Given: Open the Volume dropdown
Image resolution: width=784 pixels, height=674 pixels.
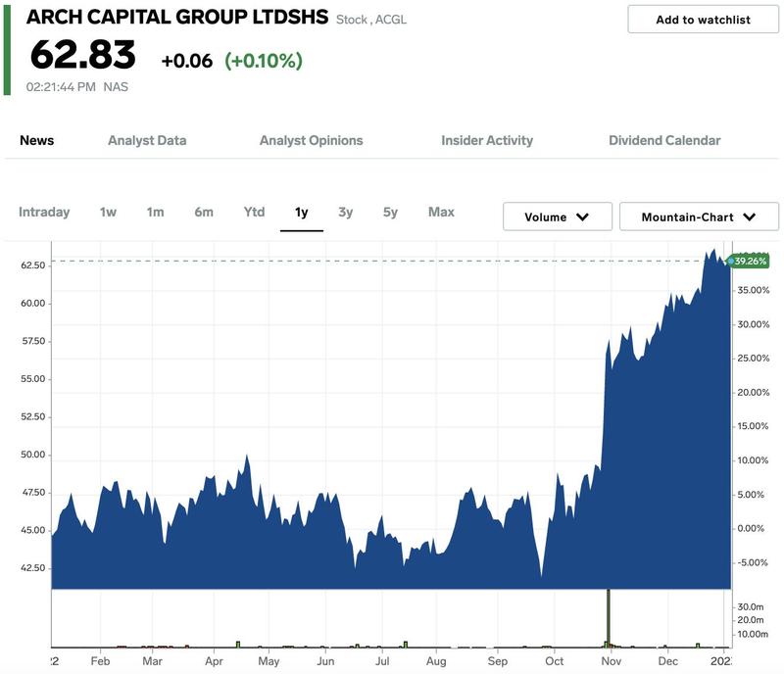Looking at the screenshot, I should point(557,217).
